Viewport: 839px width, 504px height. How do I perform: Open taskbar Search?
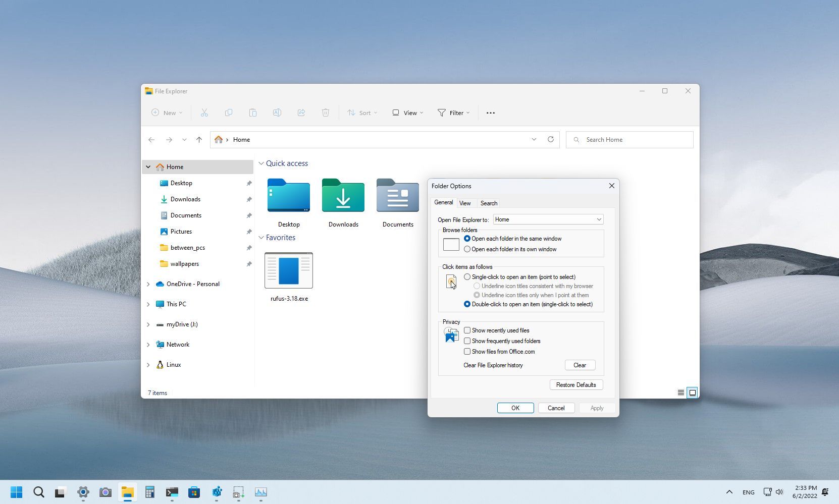[38, 492]
